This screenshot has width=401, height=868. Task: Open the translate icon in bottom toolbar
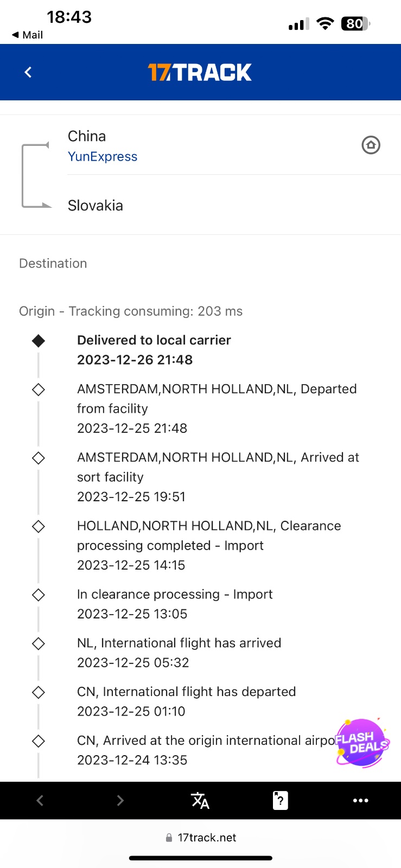coord(200,800)
